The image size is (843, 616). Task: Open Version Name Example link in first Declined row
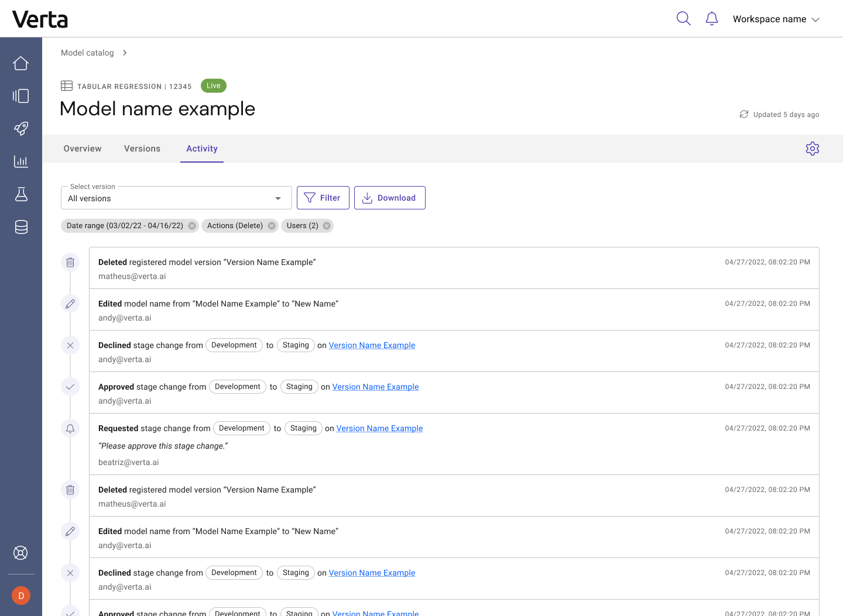(372, 345)
